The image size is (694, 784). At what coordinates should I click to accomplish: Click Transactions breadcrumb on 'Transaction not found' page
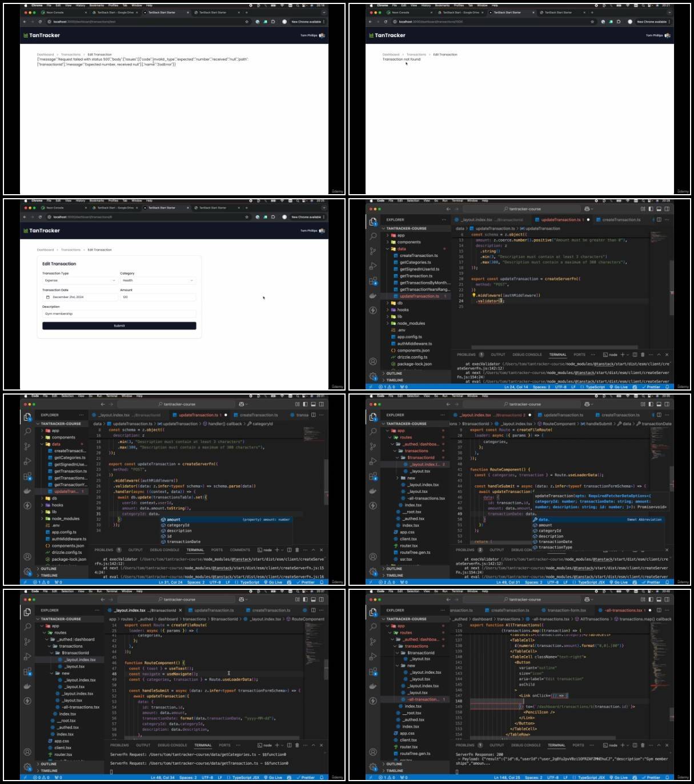tap(416, 54)
